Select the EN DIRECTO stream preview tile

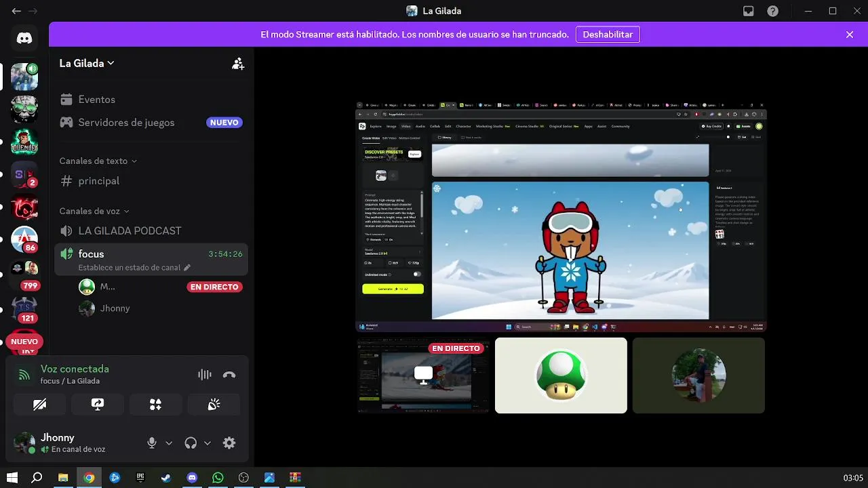(423, 375)
